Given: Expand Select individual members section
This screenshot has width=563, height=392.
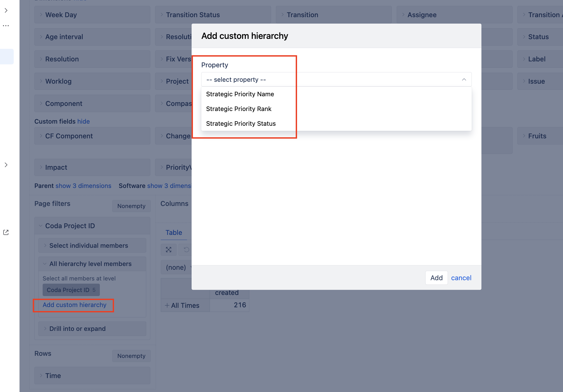Looking at the screenshot, I should coord(92,246).
